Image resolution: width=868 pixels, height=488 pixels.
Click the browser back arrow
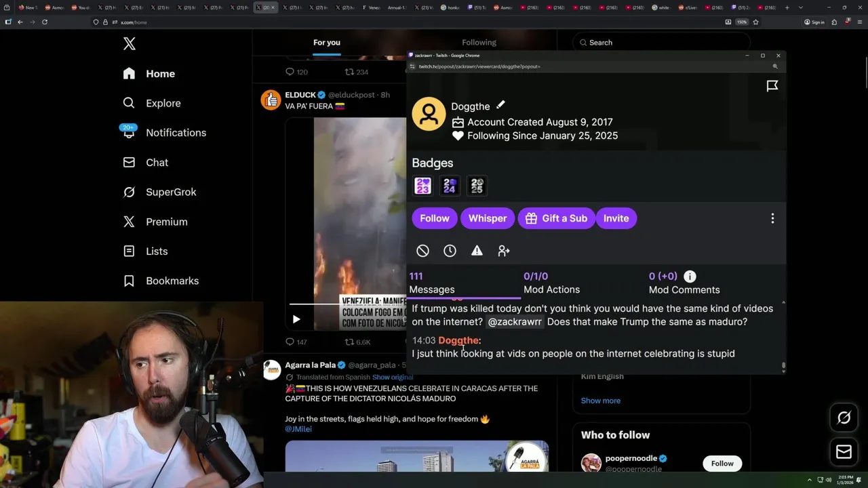(20, 22)
